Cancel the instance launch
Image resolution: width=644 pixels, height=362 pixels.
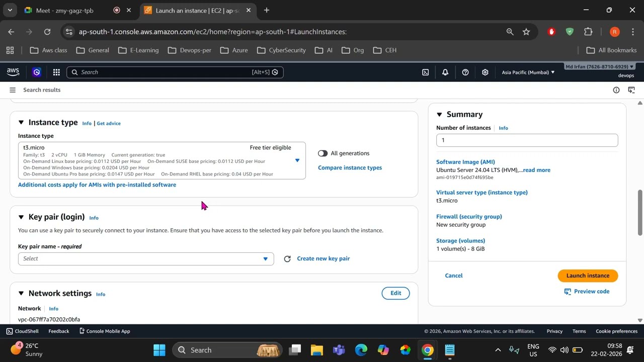454,276
